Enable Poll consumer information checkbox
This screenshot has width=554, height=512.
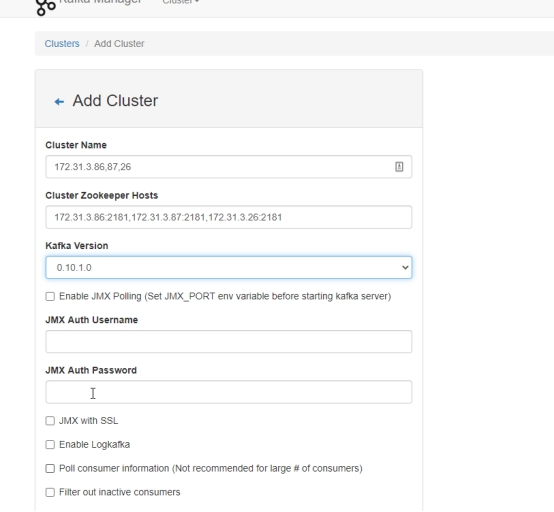[x=50, y=469]
